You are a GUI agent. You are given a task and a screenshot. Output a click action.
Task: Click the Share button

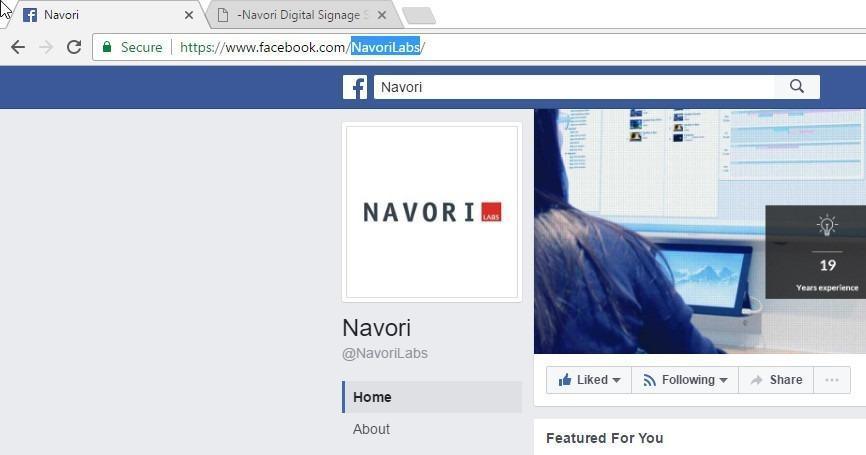(776, 380)
